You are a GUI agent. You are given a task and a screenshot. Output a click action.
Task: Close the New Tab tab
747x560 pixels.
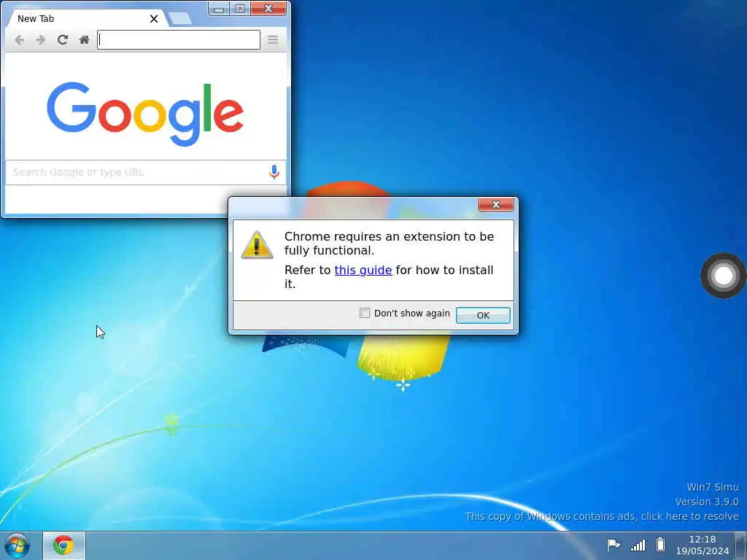coord(154,18)
